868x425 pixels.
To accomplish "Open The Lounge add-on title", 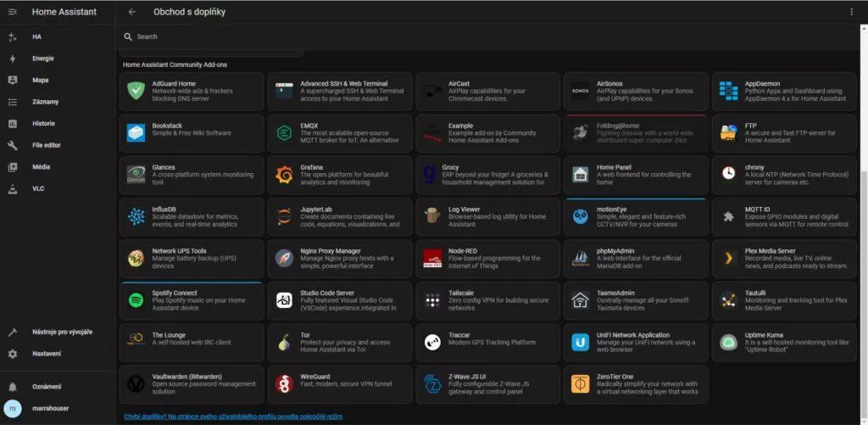I will (x=169, y=335).
